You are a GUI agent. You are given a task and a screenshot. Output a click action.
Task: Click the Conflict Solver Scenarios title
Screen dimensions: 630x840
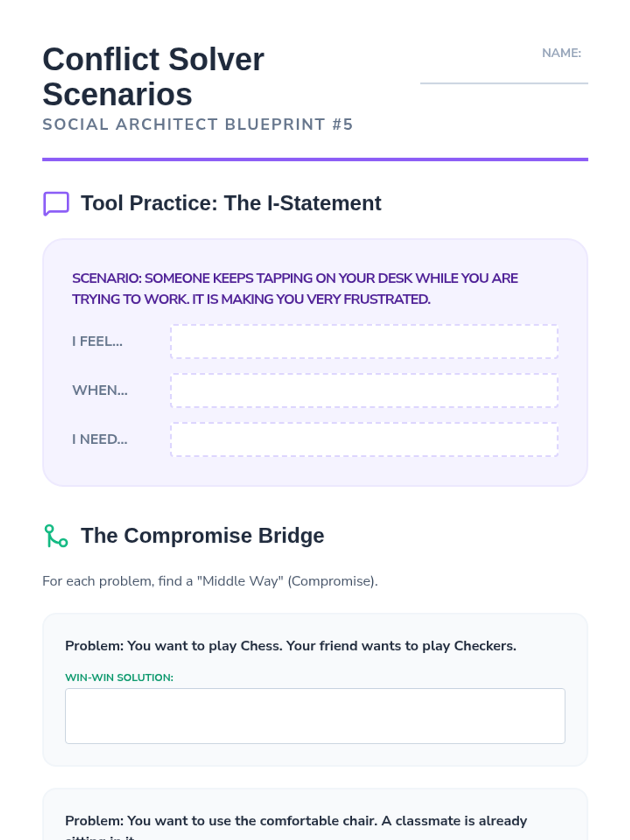[x=153, y=77]
